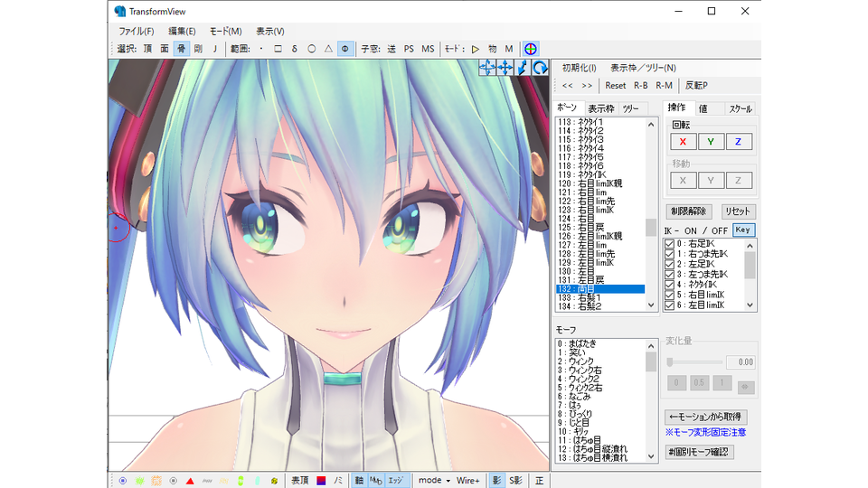Click the rotate view icon in viewport
868x488 pixels.
point(540,67)
